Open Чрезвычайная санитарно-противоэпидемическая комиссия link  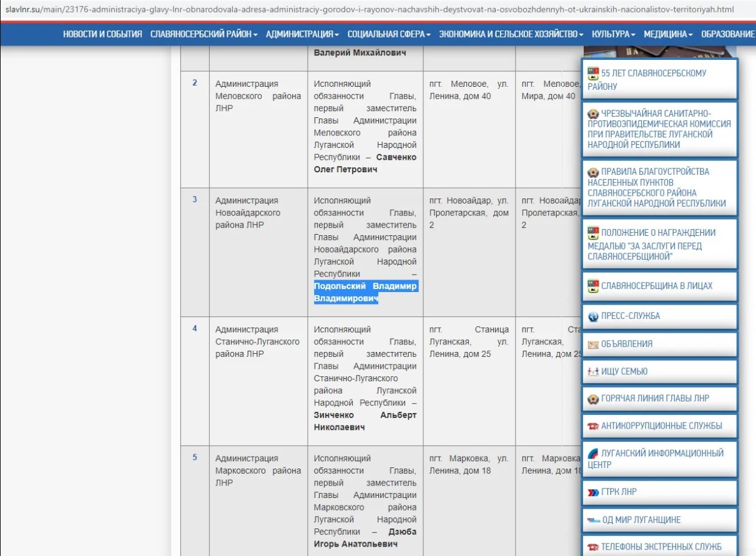(x=659, y=129)
